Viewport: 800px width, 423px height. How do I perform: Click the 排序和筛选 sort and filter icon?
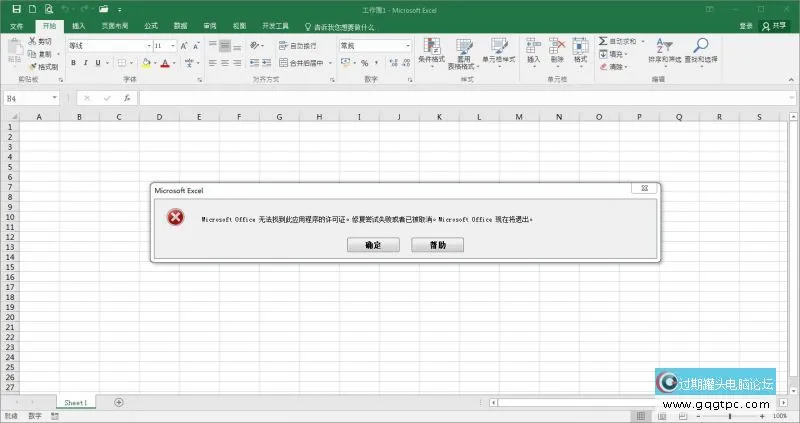[664, 45]
